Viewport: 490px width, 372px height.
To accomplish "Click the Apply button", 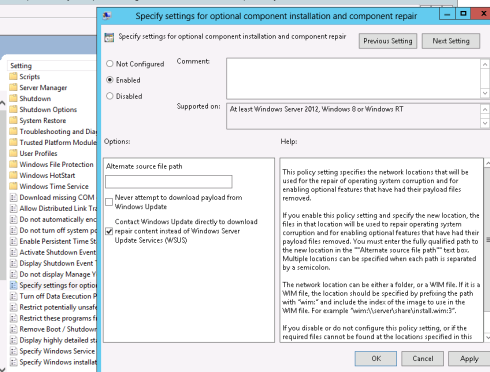I will coord(469,359).
